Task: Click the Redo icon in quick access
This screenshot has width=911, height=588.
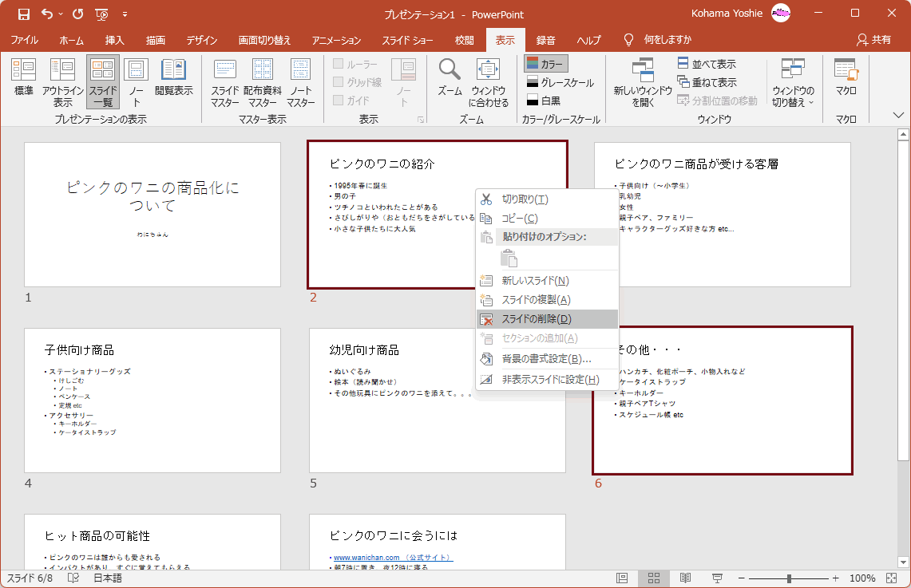Action: click(78, 14)
